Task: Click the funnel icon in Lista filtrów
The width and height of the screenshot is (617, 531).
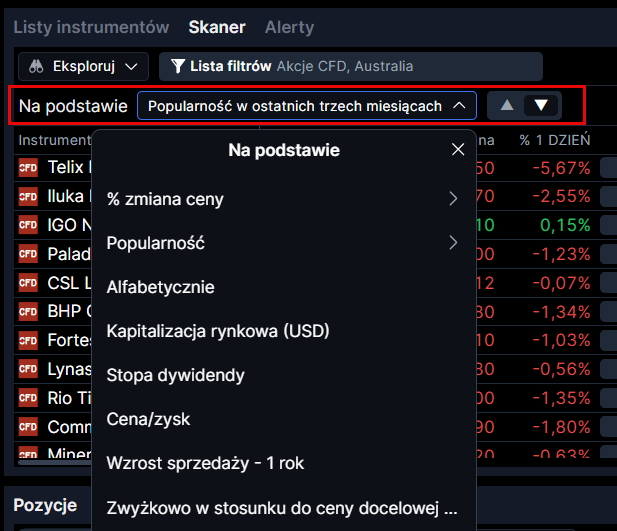Action: pyautogui.click(x=177, y=67)
